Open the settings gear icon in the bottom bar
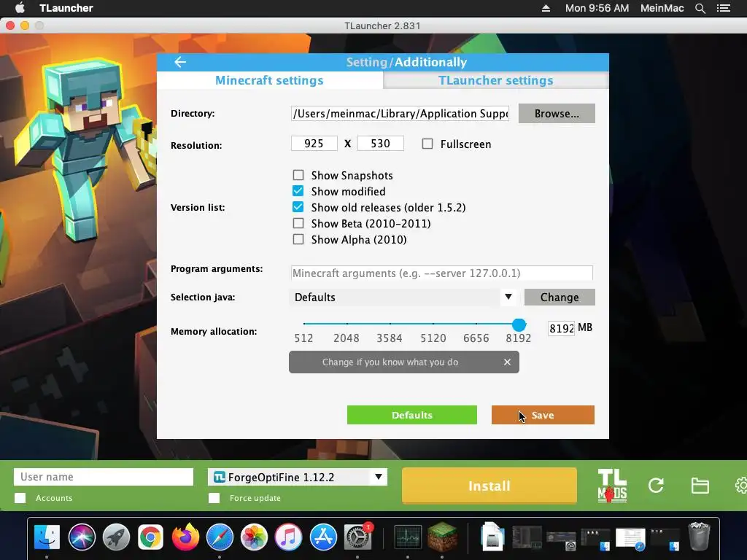The image size is (747, 560). pyautogui.click(x=741, y=485)
